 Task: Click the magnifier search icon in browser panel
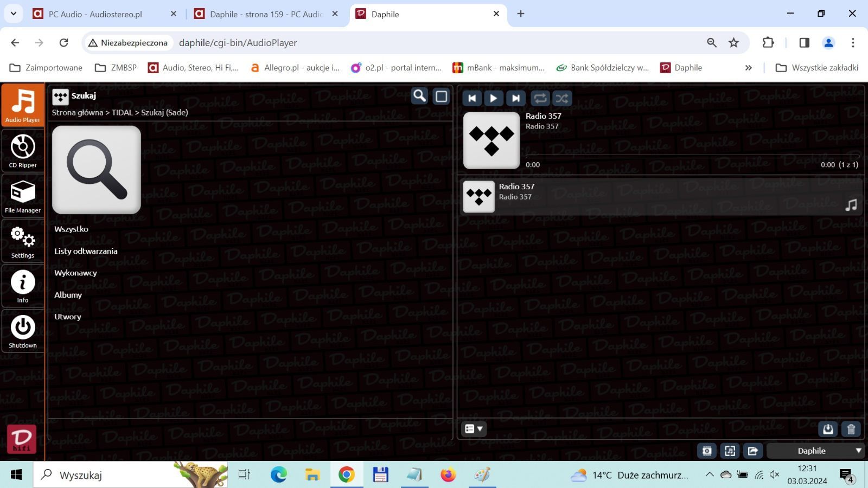419,97
